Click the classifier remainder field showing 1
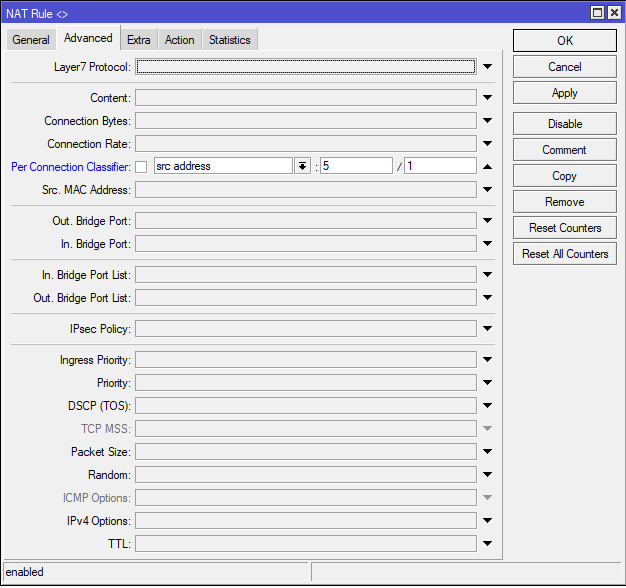The image size is (626, 588). tap(440, 166)
